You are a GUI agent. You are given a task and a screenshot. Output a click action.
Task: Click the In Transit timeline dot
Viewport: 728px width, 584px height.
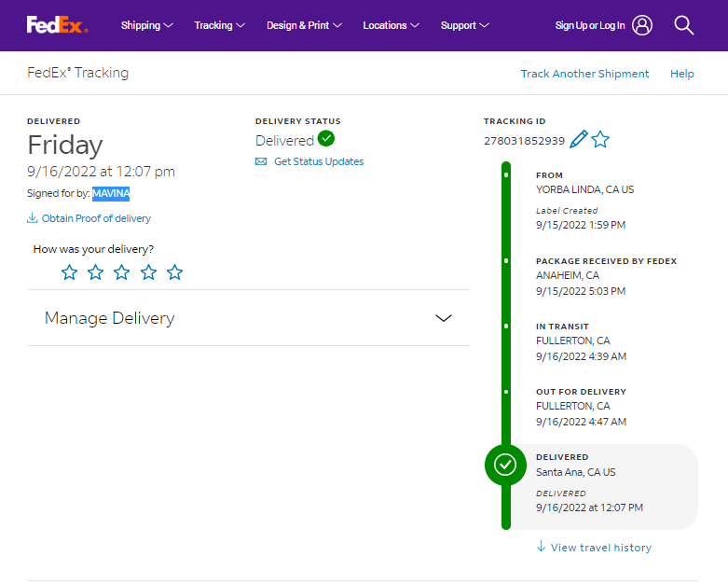point(506,327)
